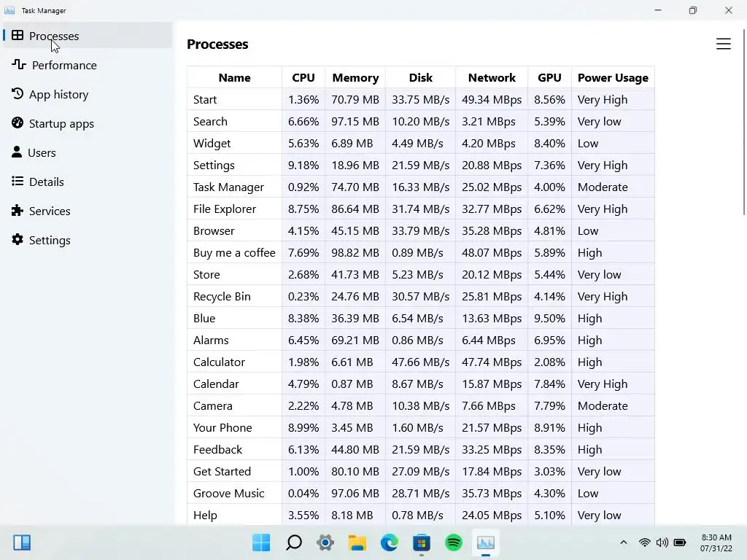The width and height of the screenshot is (747, 560).
Task: Open the hamburger menu at top right
Action: (x=723, y=44)
